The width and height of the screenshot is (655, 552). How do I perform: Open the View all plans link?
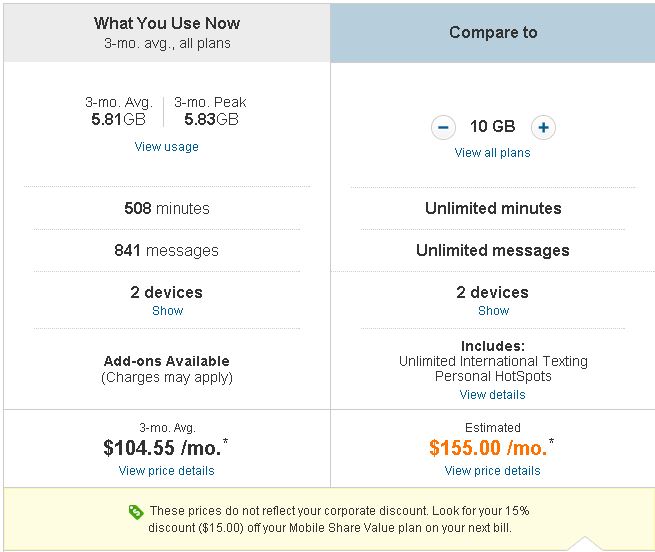(x=493, y=153)
